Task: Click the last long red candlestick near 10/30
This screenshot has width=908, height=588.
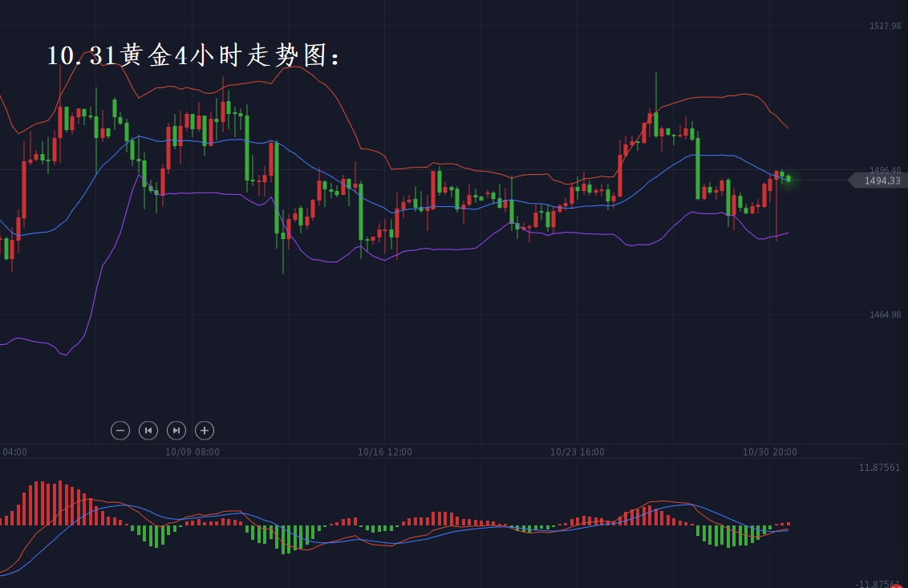Action: click(776, 205)
